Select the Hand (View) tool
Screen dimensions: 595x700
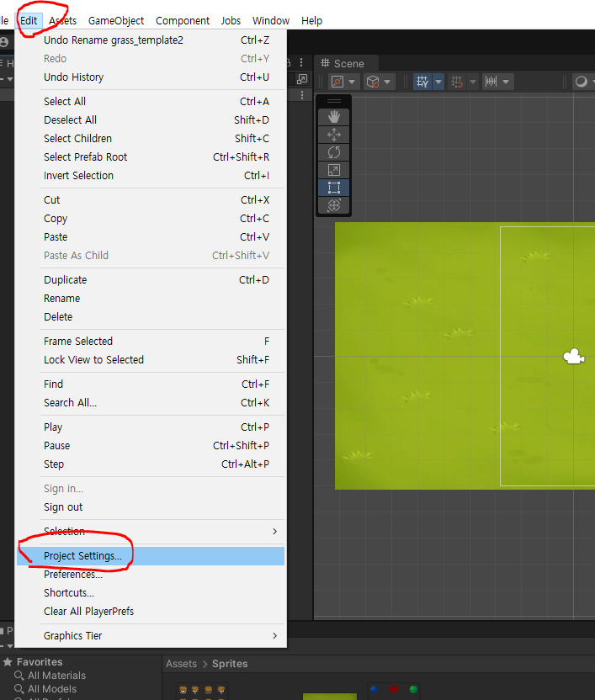click(333, 116)
